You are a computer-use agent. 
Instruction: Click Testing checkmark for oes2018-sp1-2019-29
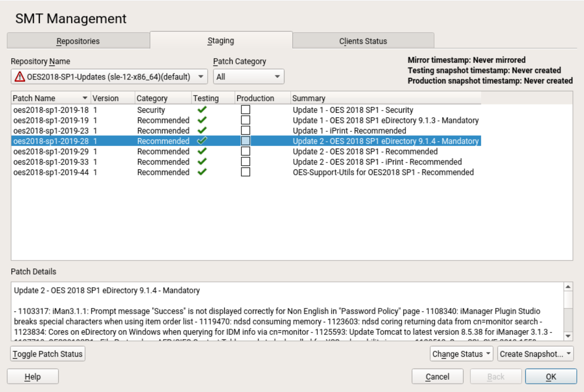point(202,151)
